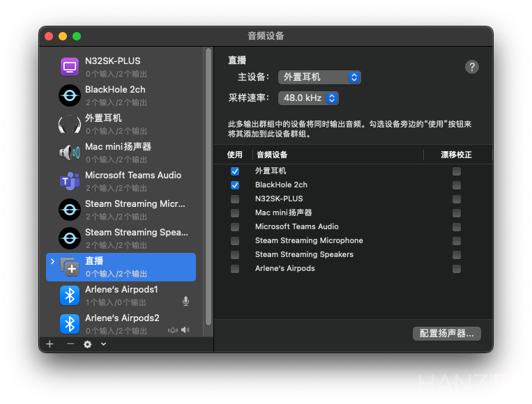Click the sidebar device list scrollbar

coord(208,187)
